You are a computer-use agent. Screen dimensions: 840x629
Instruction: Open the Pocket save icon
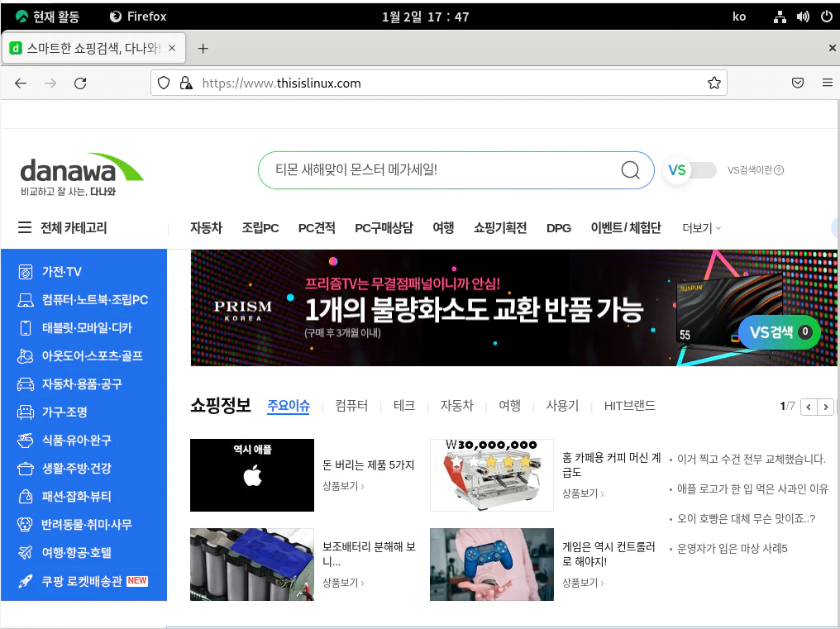[x=798, y=83]
